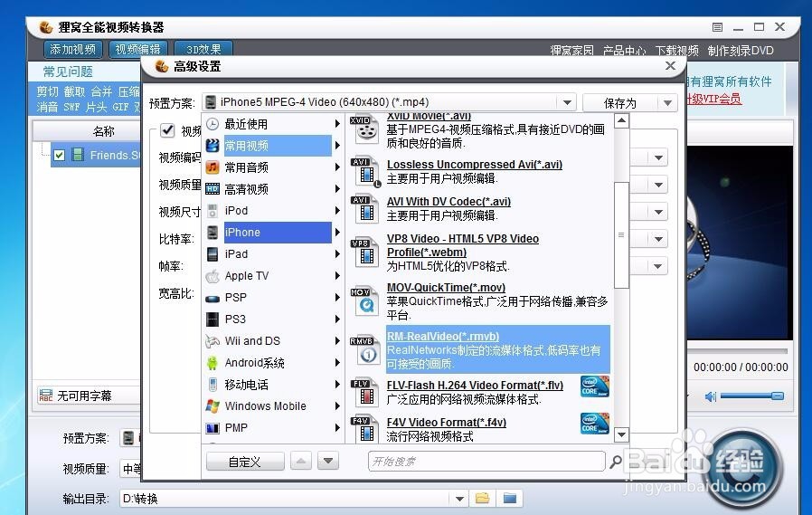Expand the 视频尺寸 dropdown arrow
The height and width of the screenshot is (515, 812).
(x=658, y=212)
